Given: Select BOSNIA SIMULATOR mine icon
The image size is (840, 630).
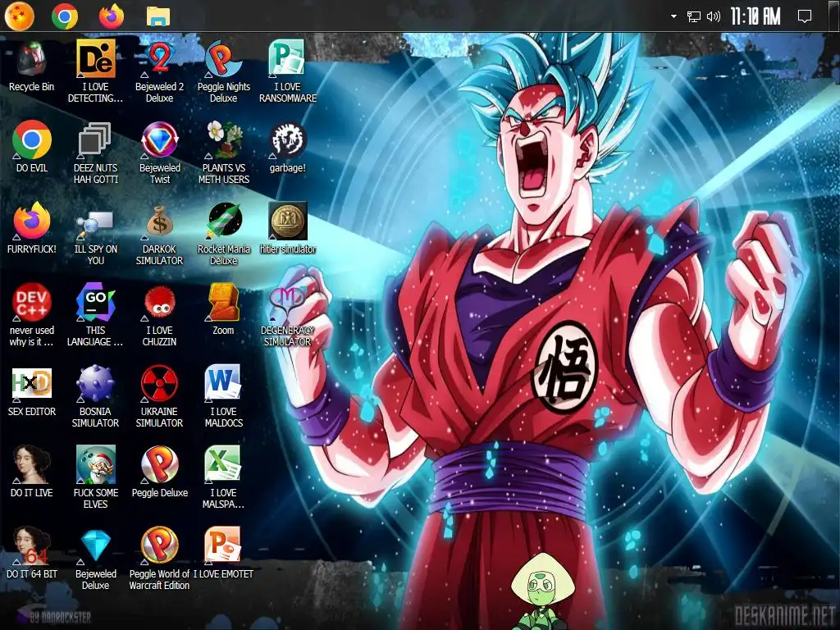Looking at the screenshot, I should (x=95, y=396).
